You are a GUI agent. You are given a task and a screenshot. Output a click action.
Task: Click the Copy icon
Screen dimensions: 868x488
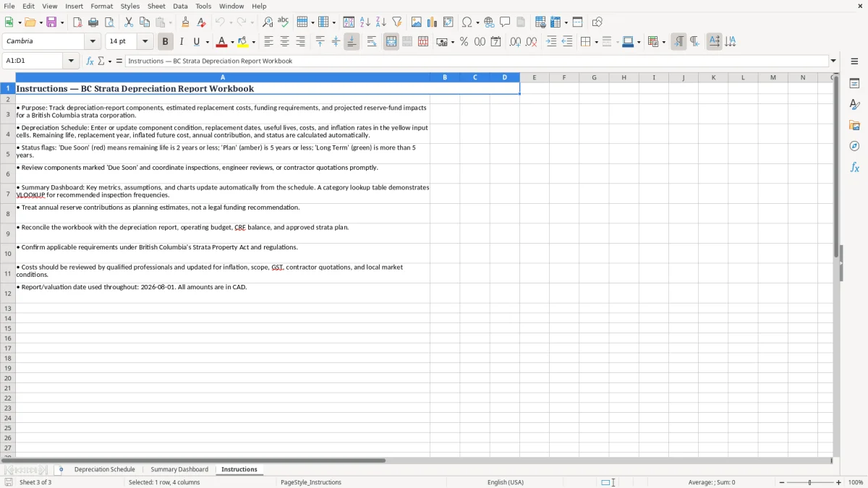pyautogui.click(x=145, y=22)
